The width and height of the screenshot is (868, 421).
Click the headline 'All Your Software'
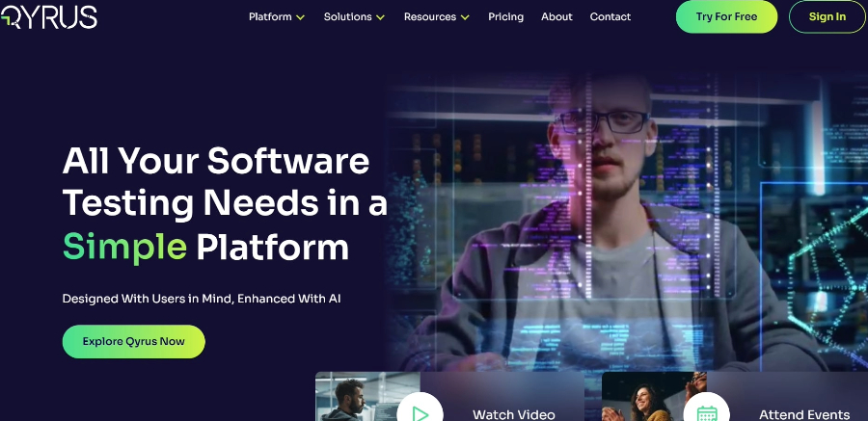point(216,161)
